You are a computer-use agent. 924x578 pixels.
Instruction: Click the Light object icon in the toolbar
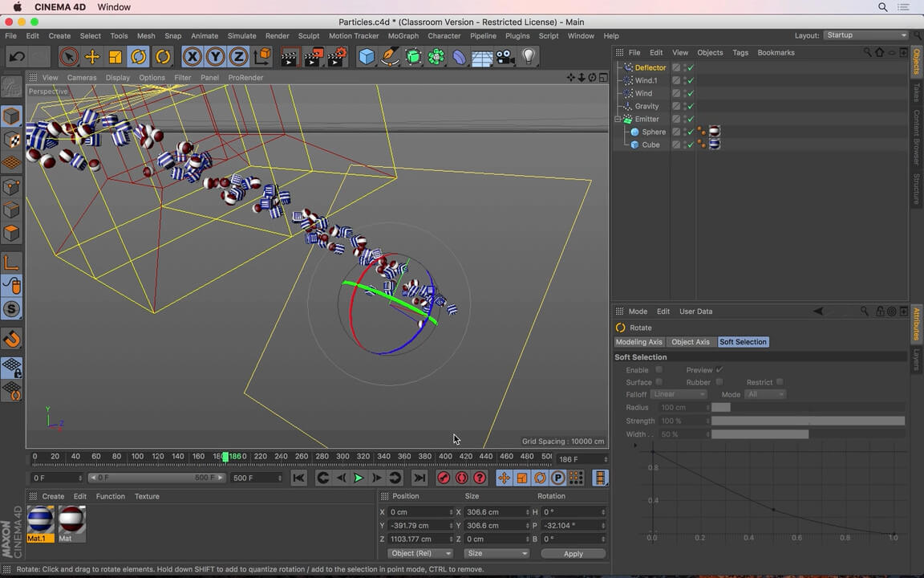click(x=529, y=56)
